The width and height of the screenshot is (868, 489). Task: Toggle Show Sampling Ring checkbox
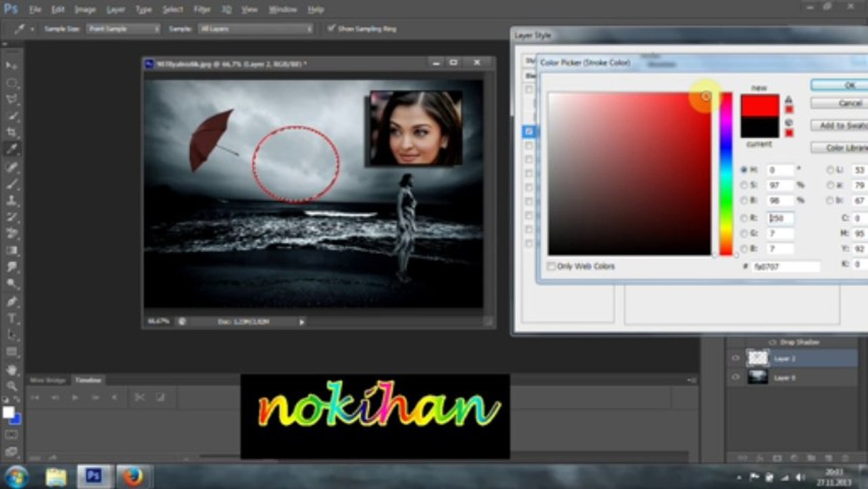pos(331,29)
